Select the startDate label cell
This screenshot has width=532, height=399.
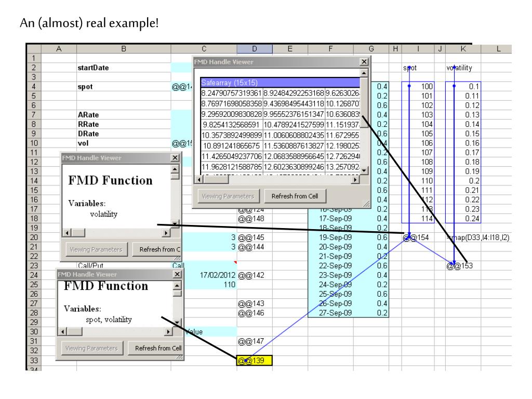[124, 68]
